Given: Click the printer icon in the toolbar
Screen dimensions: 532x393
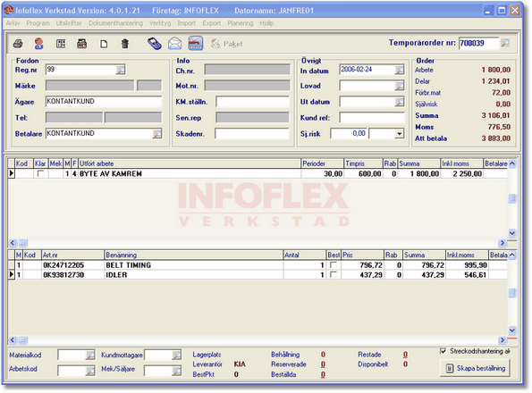Looking at the screenshot, I should (x=18, y=44).
